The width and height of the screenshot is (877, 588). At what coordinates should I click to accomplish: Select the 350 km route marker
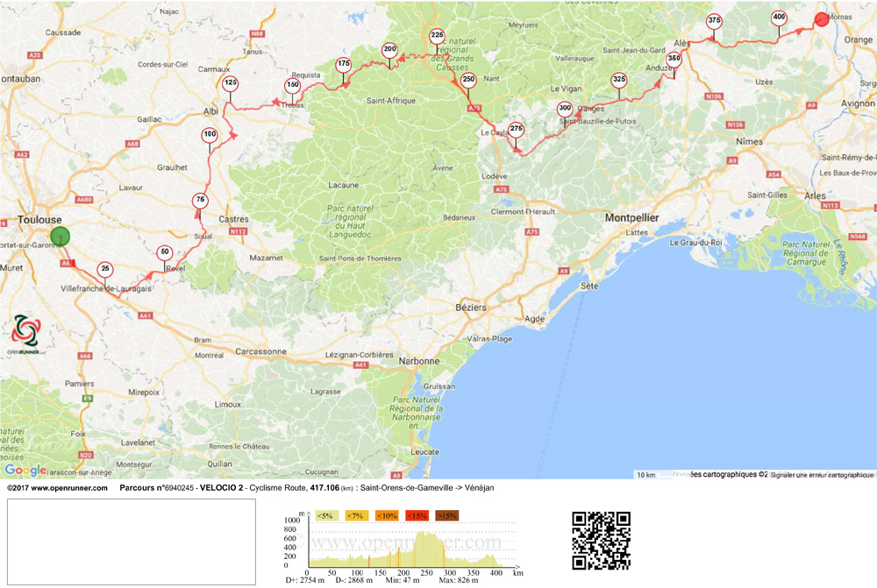coord(674,60)
